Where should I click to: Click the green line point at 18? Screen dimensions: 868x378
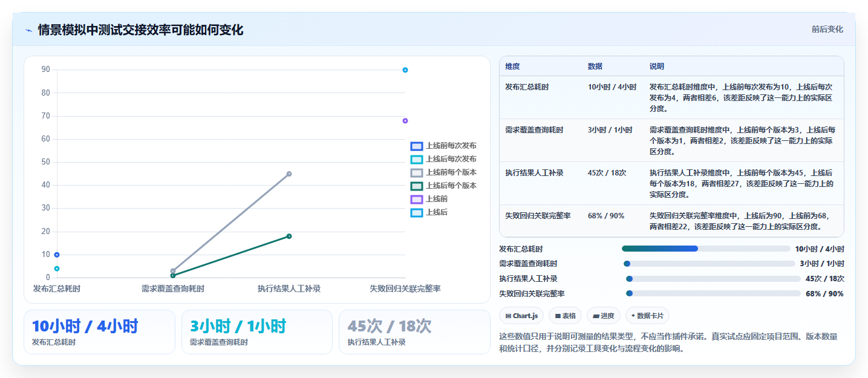(289, 236)
